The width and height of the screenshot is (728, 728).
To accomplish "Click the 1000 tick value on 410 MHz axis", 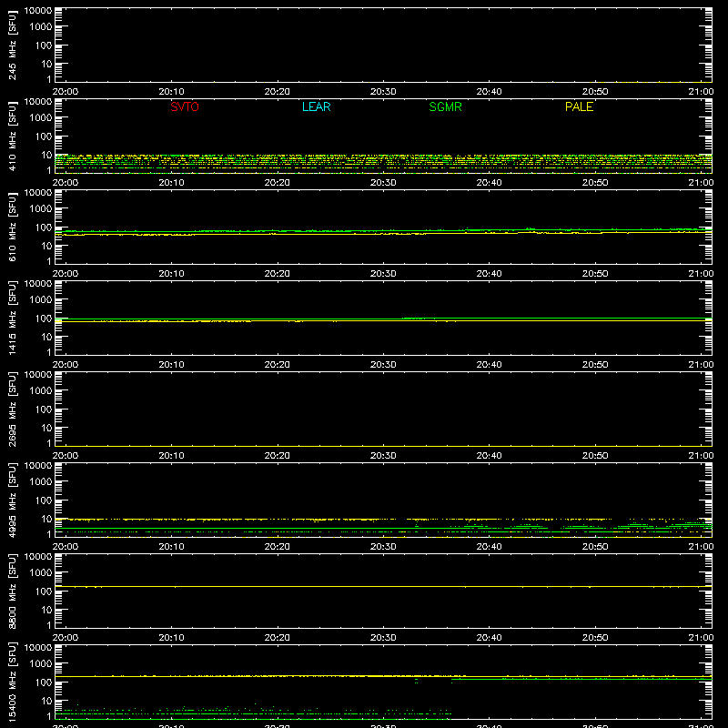I will (41, 118).
